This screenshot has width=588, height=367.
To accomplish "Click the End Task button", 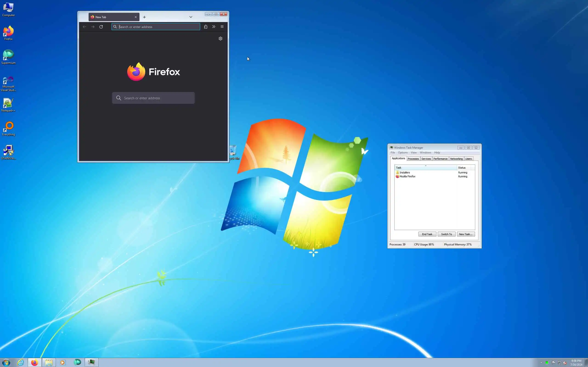I will click(x=427, y=234).
